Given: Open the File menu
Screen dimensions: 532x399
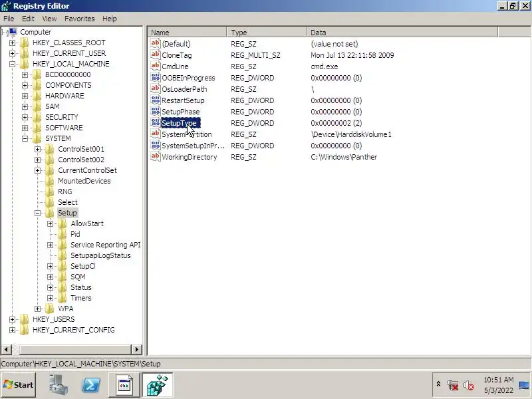Looking at the screenshot, I should tap(9, 19).
